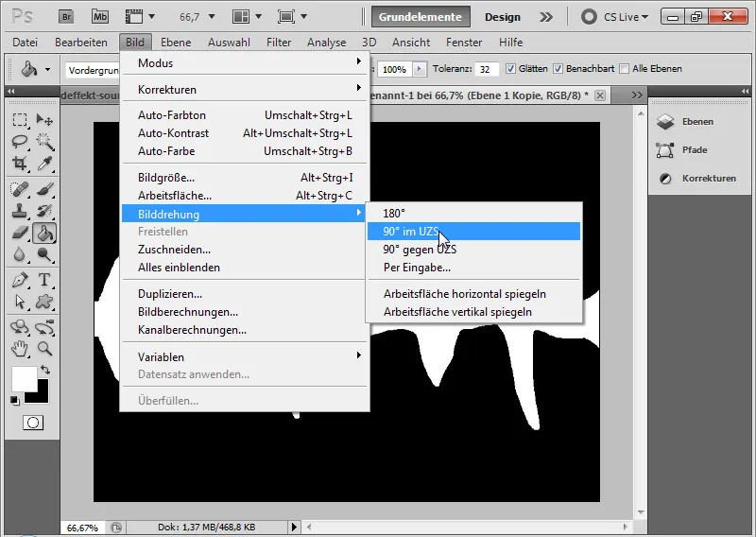The image size is (756, 537).
Task: Open the Korrekturen panel in the dock
Action: click(696, 179)
